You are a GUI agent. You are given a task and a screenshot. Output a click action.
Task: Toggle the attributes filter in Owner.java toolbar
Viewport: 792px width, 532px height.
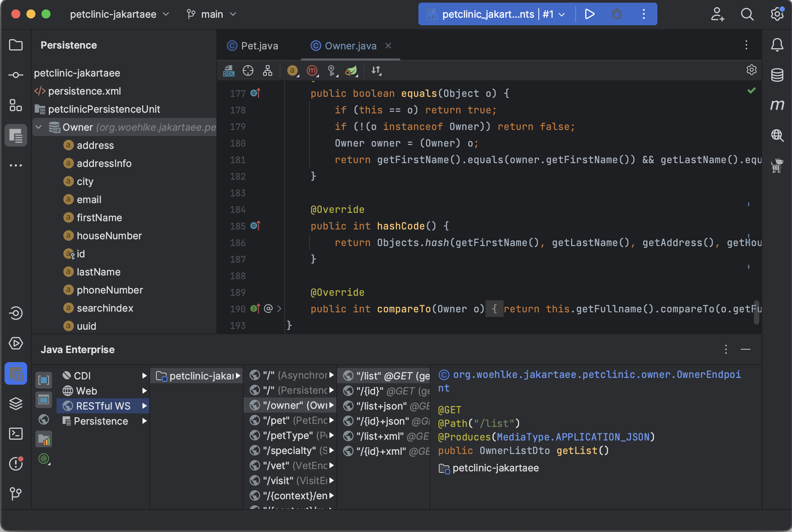click(x=292, y=70)
